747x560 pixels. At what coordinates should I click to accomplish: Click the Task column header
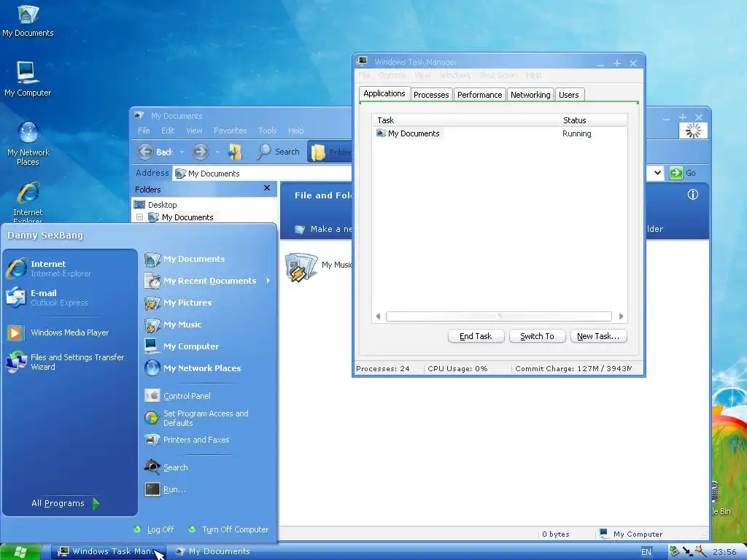pos(465,120)
